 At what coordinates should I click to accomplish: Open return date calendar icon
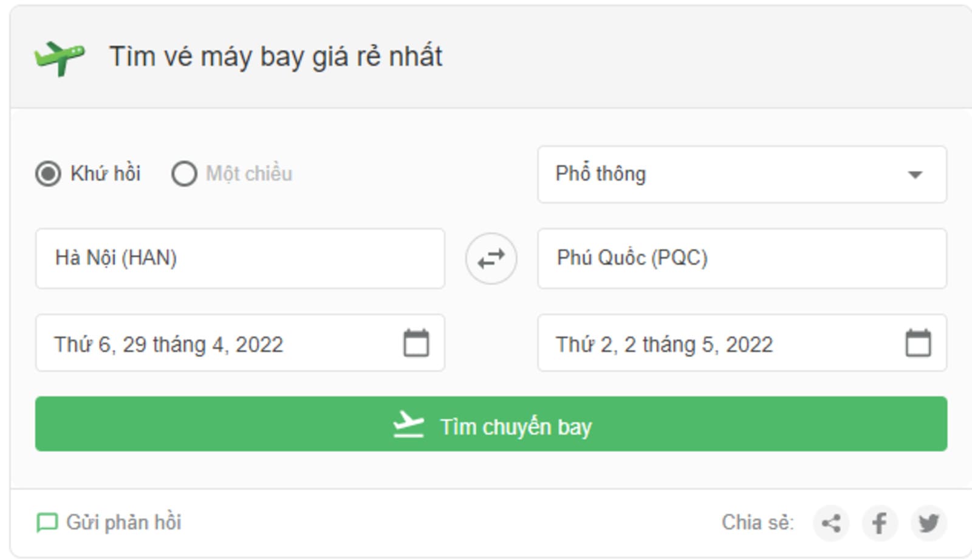[x=918, y=343]
